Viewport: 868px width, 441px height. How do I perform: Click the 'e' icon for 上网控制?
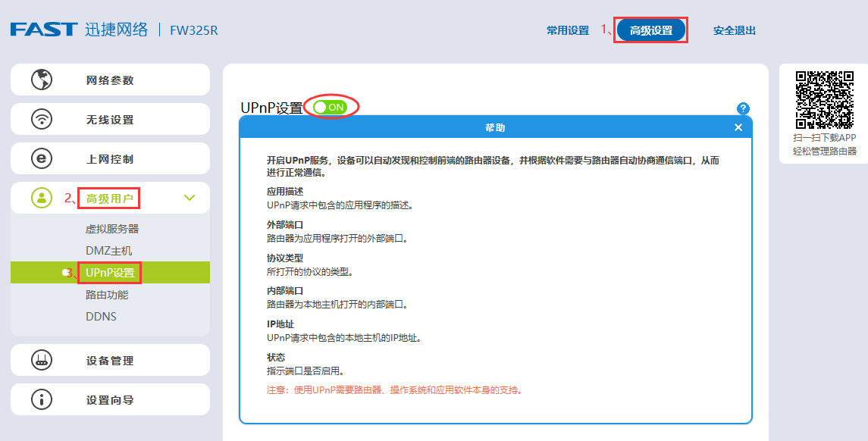[x=40, y=158]
